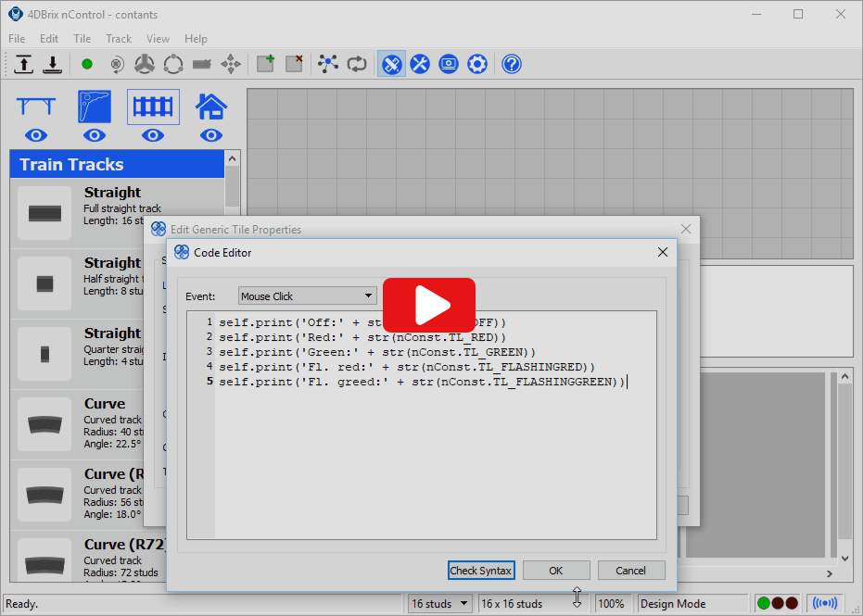The image size is (863, 616).
Task: Click the blue monitor screen toolbar icon
Action: point(449,64)
